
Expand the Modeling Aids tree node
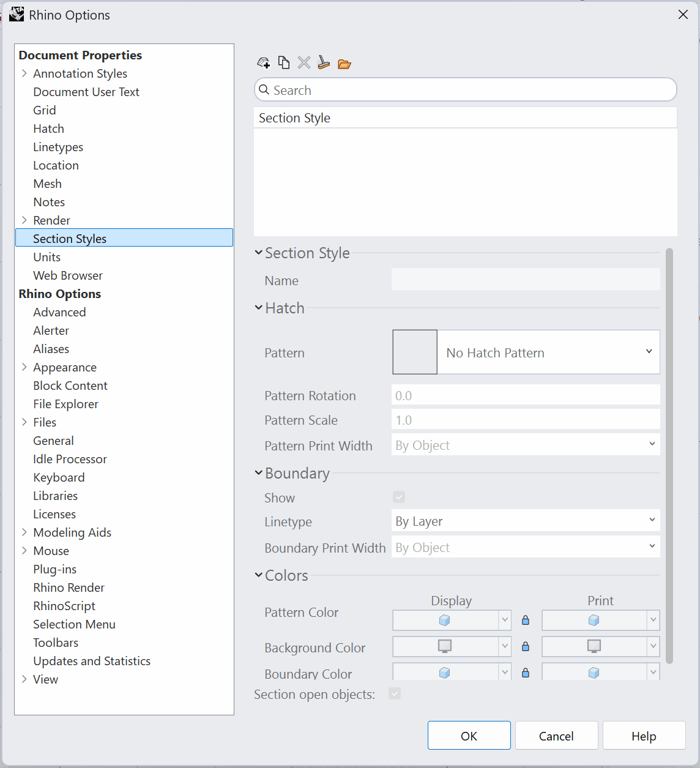24,532
